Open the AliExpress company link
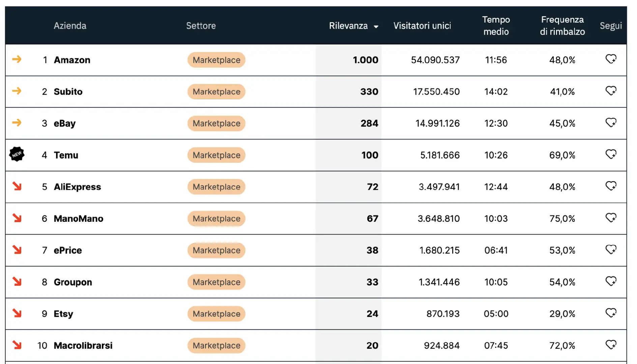 (x=78, y=187)
